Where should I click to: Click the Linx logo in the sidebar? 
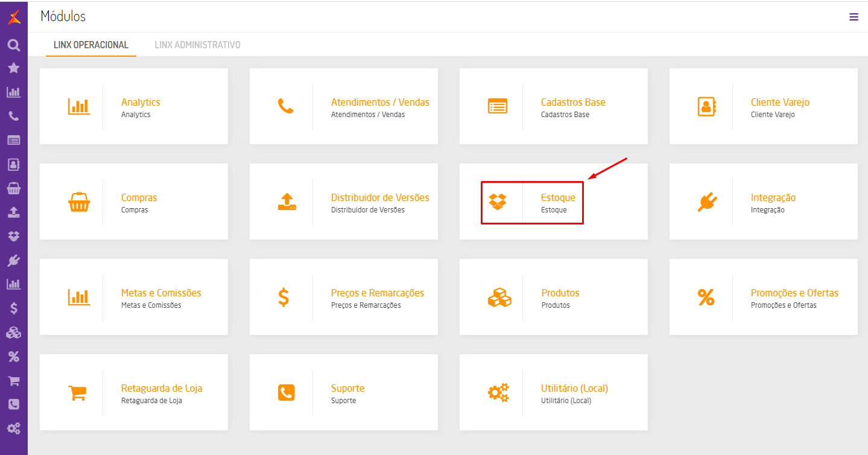(14, 17)
